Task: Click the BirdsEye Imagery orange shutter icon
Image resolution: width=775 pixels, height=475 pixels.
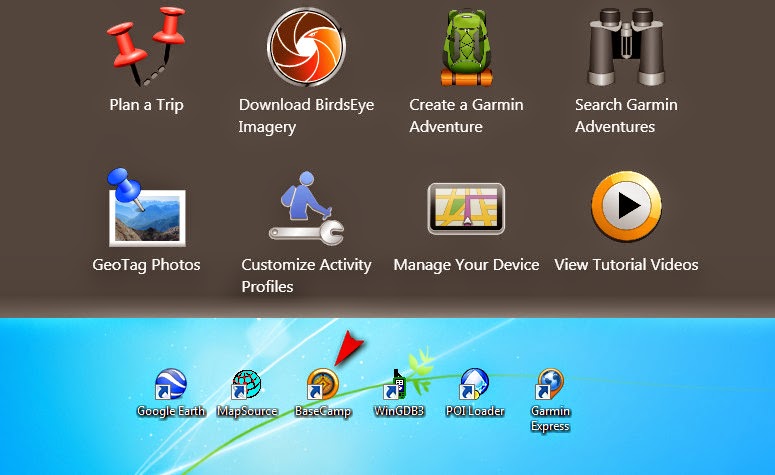Action: click(x=306, y=47)
